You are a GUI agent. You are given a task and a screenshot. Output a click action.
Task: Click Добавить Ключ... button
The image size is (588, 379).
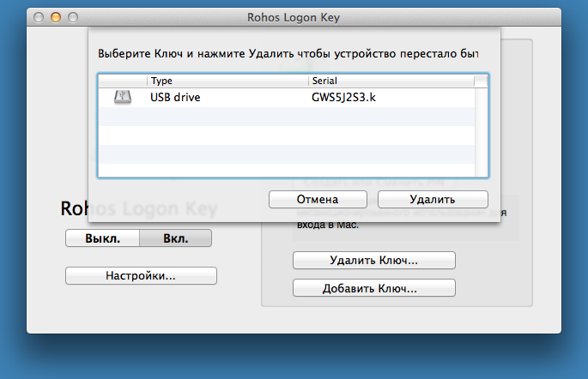374,288
